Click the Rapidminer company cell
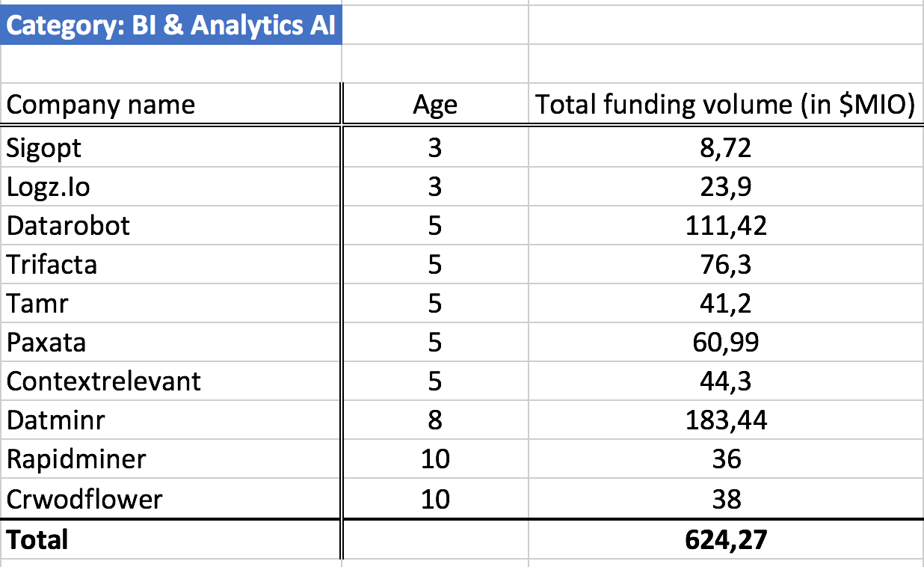Screen dimensions: 924x567 click(76, 459)
